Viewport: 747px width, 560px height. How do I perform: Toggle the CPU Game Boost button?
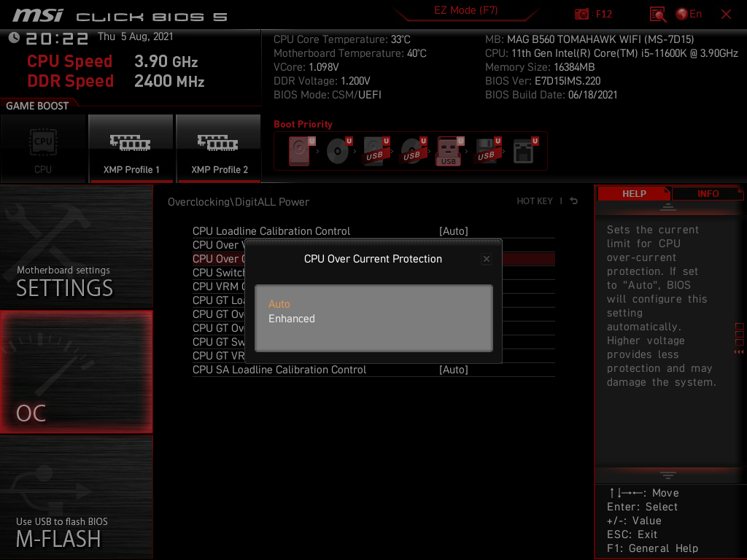tap(43, 149)
